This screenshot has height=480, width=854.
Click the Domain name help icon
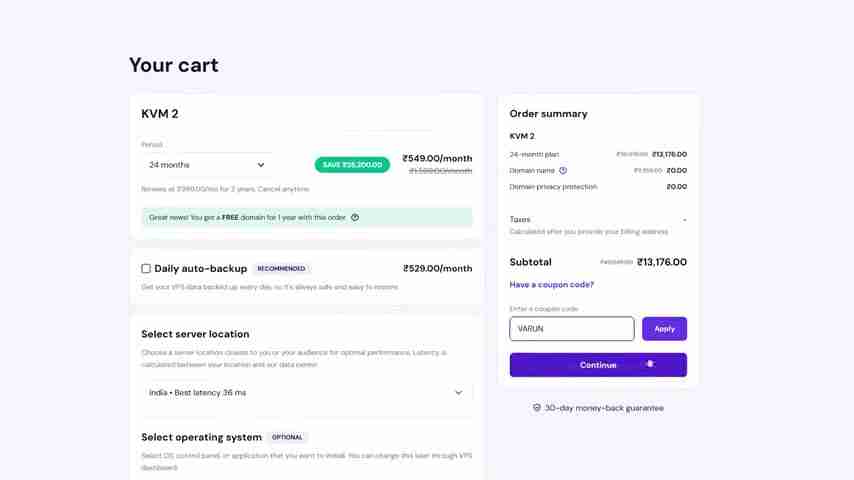tap(563, 171)
